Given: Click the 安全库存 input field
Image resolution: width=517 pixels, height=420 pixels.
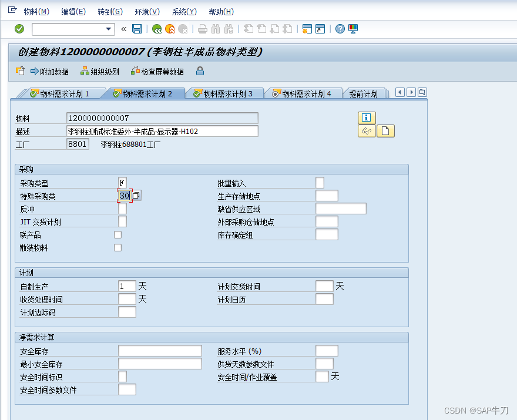Looking at the screenshot, I should [x=160, y=351].
